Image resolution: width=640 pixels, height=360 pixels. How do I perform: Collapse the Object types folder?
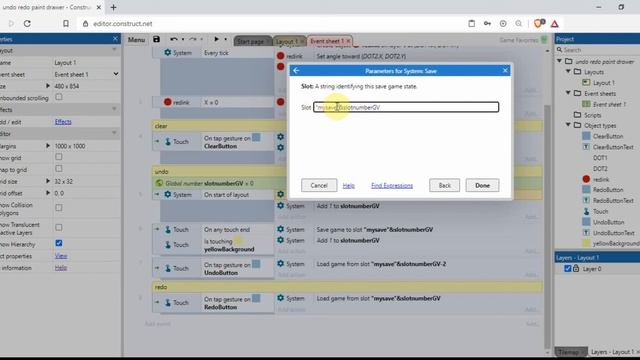[568, 125]
